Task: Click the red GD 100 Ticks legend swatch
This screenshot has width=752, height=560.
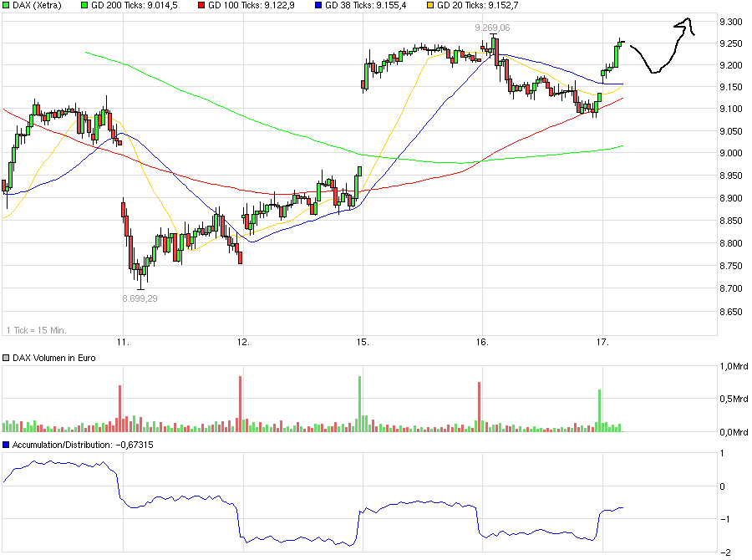Action: coord(202,6)
